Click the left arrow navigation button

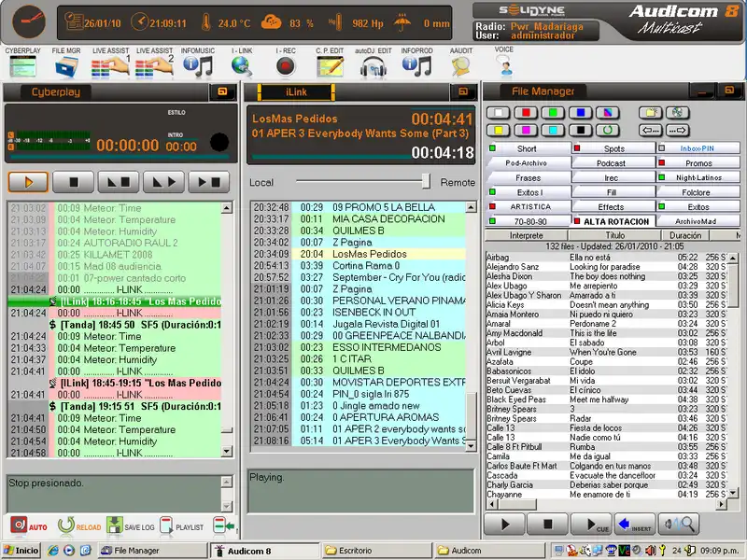tap(650, 130)
